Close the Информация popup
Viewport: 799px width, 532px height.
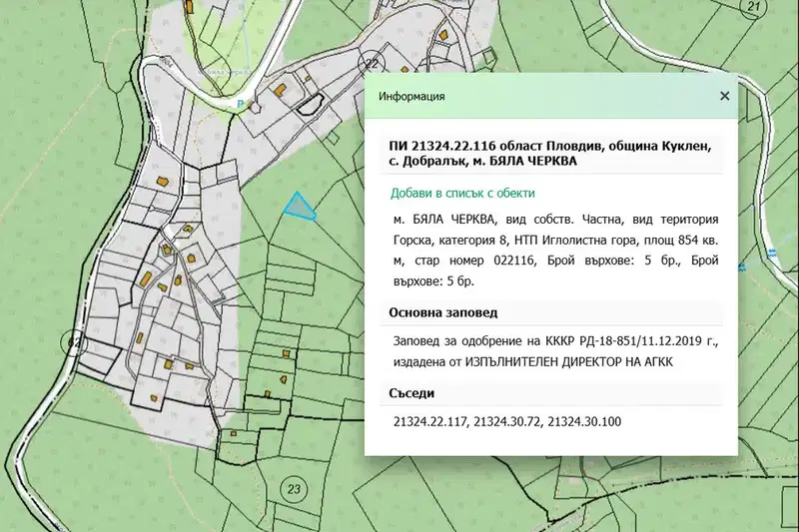tap(725, 96)
